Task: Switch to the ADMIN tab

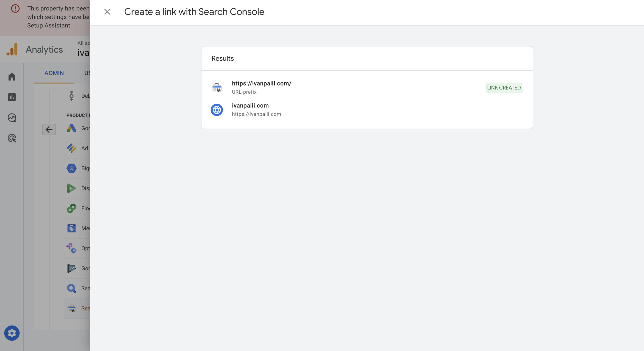Action: click(54, 73)
